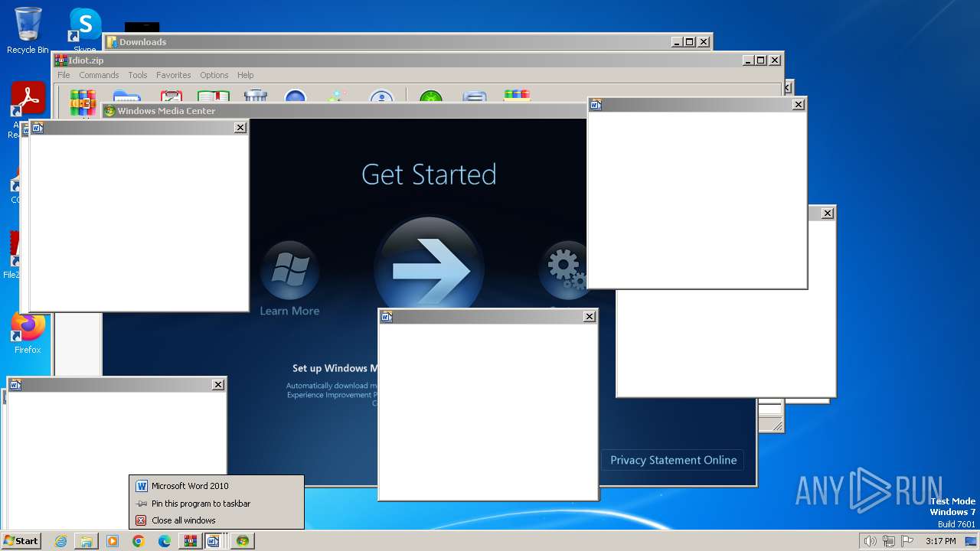980x551 pixels.
Task: Close the Idiot.zip WinRAR window
Action: click(775, 60)
